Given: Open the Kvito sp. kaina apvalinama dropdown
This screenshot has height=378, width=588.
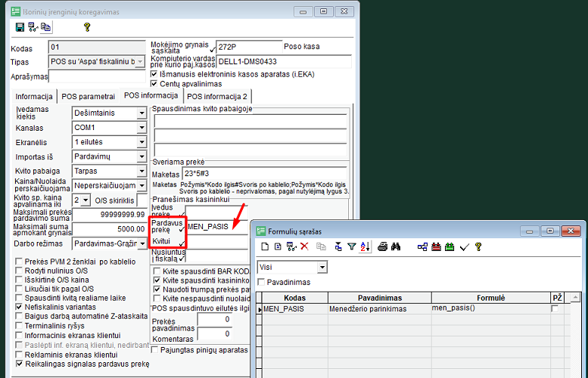Looking at the screenshot, I should 86,200.
